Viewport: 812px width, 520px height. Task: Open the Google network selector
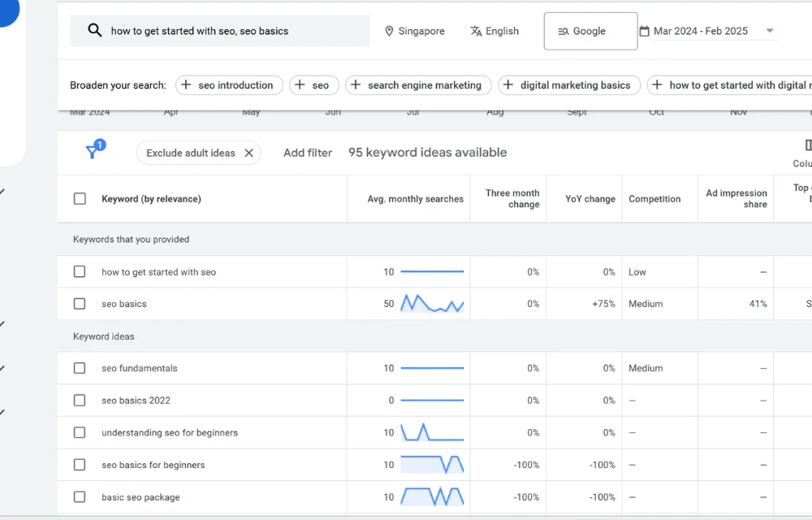(x=590, y=30)
